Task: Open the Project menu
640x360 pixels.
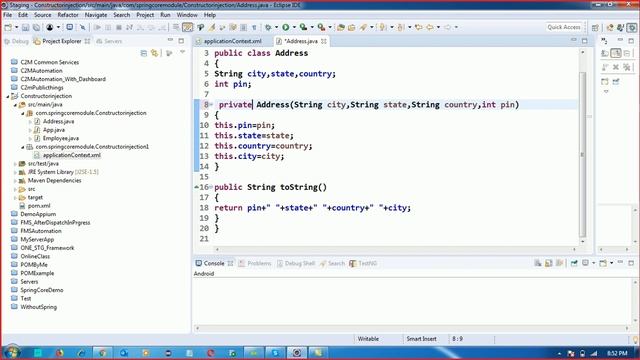Action: 145,15
